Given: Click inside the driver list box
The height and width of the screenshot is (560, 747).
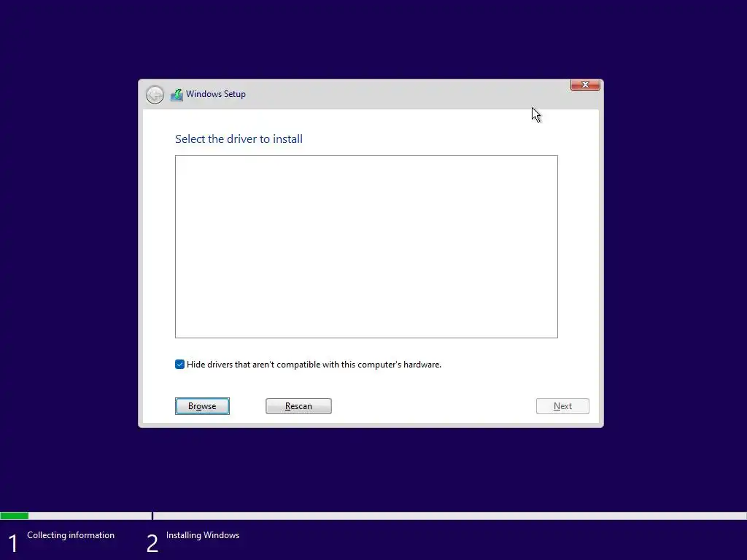Looking at the screenshot, I should (x=366, y=246).
